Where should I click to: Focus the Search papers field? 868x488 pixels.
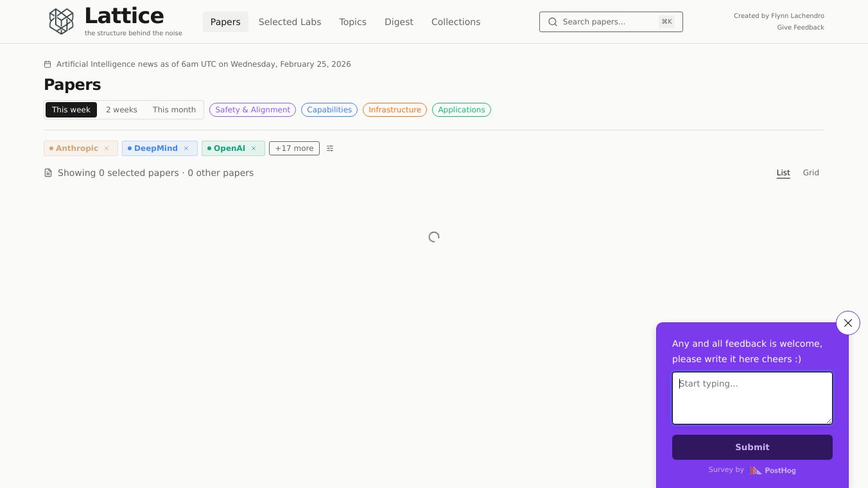[611, 22]
